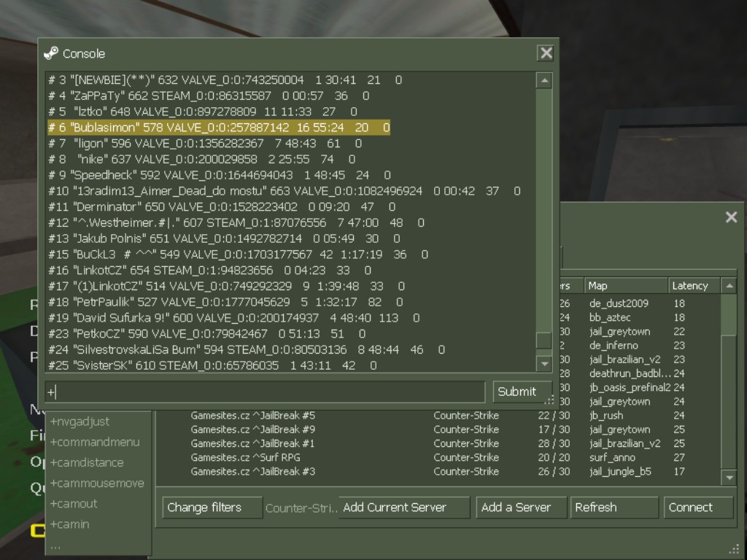Viewport: 747px width, 560px height.
Task: Sort servers by the Map column
Action: coord(626,286)
